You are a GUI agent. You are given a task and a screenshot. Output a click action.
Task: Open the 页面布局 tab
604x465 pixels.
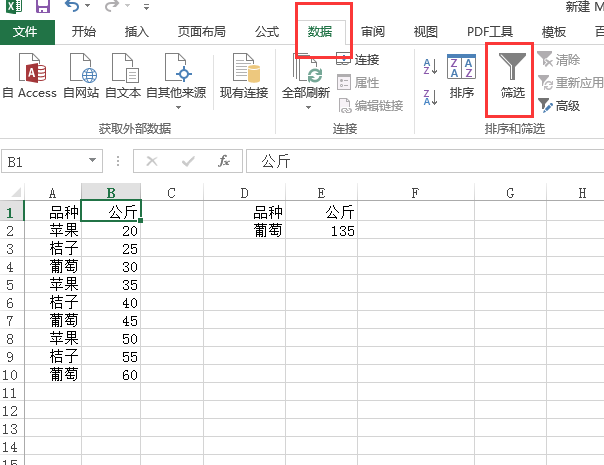coord(201,32)
